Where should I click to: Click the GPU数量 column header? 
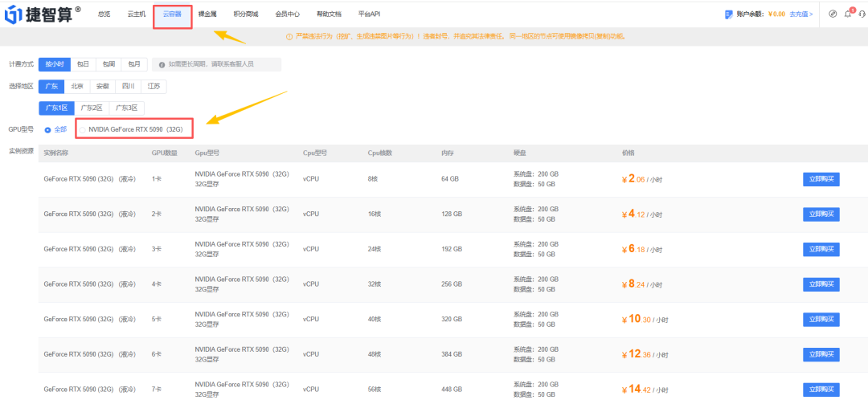click(165, 153)
